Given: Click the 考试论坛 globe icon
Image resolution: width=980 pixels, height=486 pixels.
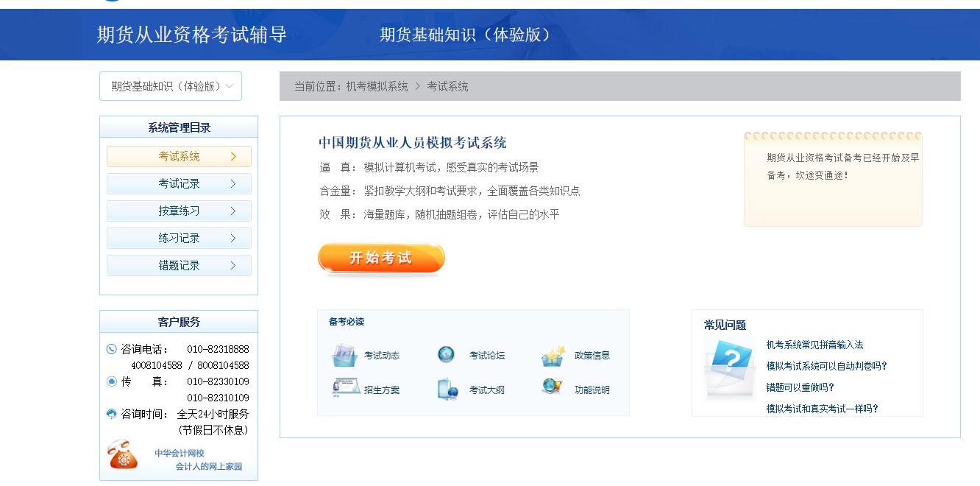Looking at the screenshot, I should point(444,354).
